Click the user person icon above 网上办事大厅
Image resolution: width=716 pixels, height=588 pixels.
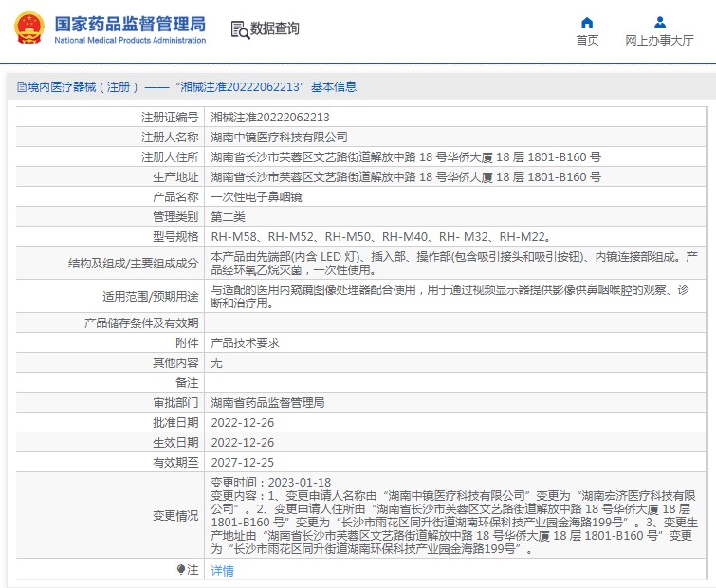(659, 22)
